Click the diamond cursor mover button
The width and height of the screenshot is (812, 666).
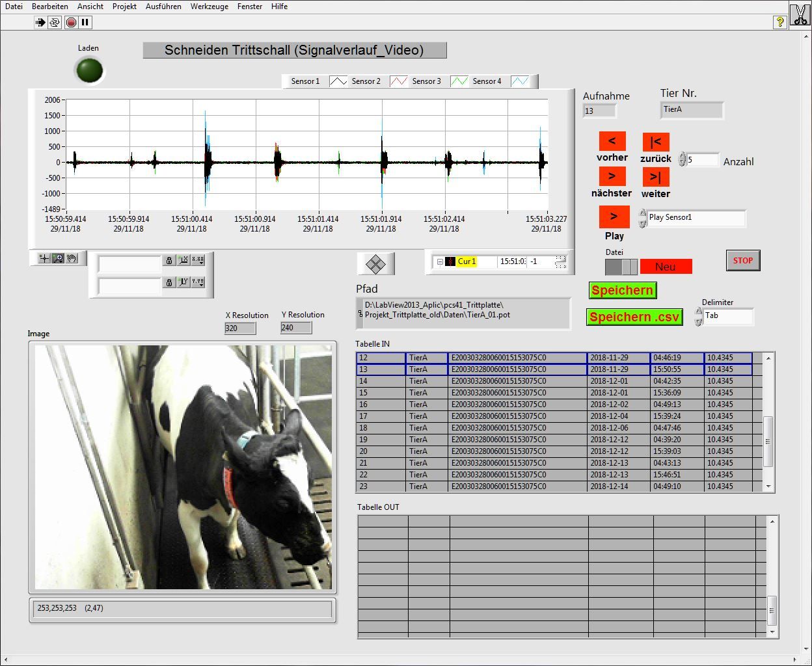[375, 263]
